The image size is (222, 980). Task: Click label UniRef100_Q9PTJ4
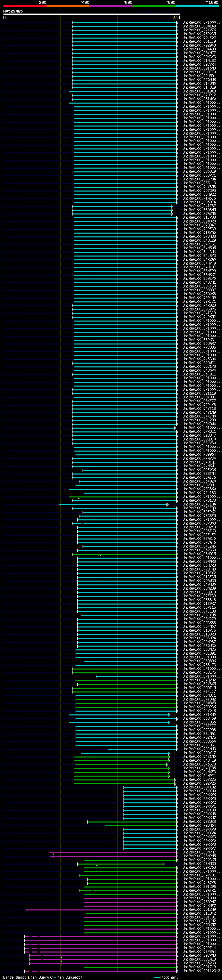tap(199, 948)
